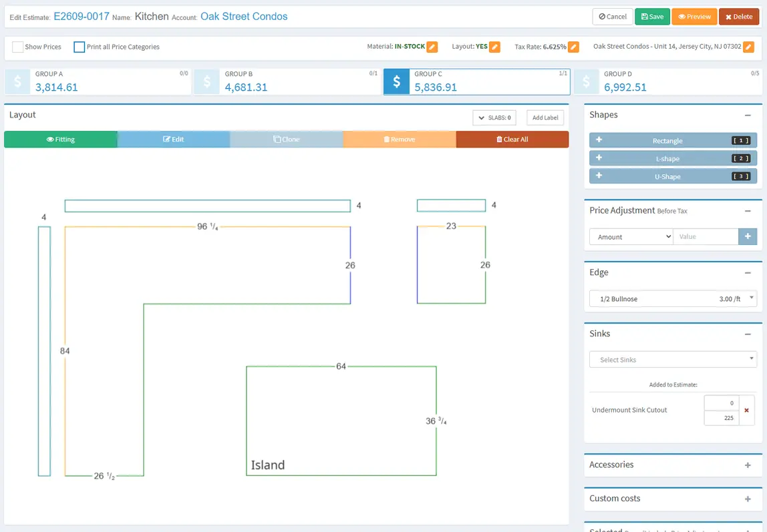The height and width of the screenshot is (532, 767).
Task: Select the Clone action
Action: (287, 140)
